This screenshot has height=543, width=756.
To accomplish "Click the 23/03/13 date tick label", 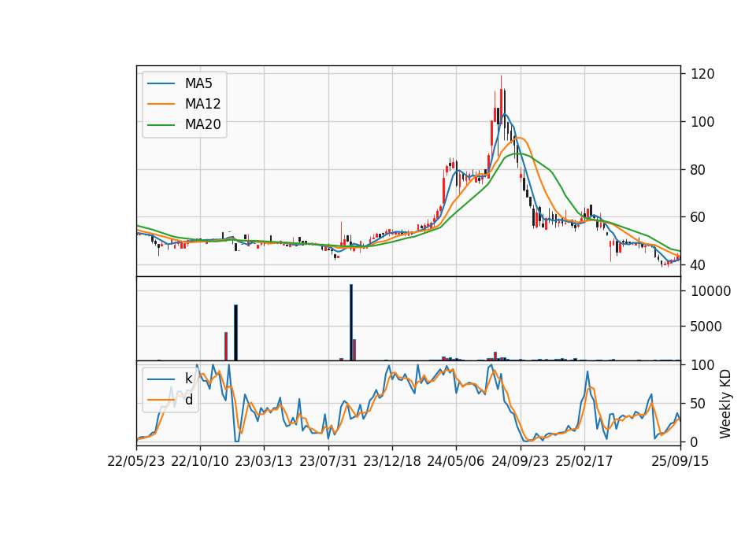I will point(264,461).
